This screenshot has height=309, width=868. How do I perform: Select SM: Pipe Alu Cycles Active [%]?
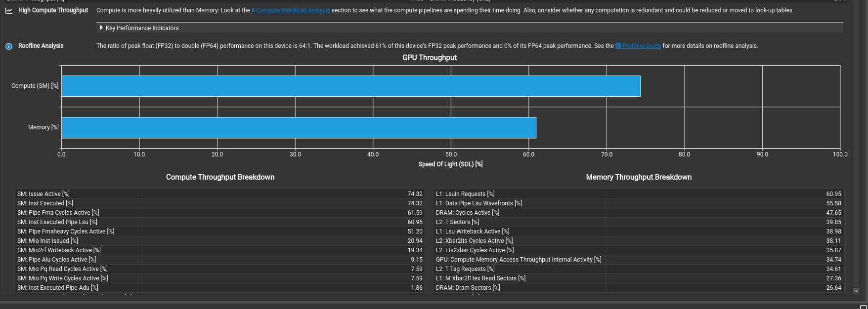(220, 260)
